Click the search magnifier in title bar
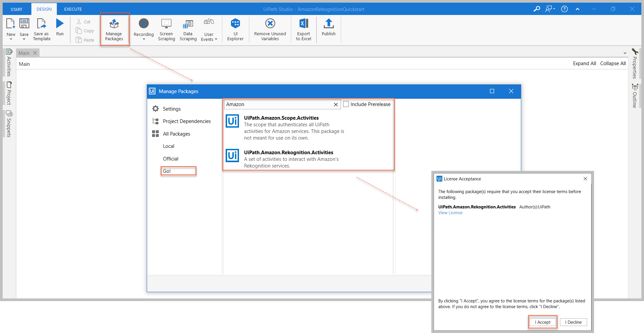The image size is (644, 333). point(537,9)
